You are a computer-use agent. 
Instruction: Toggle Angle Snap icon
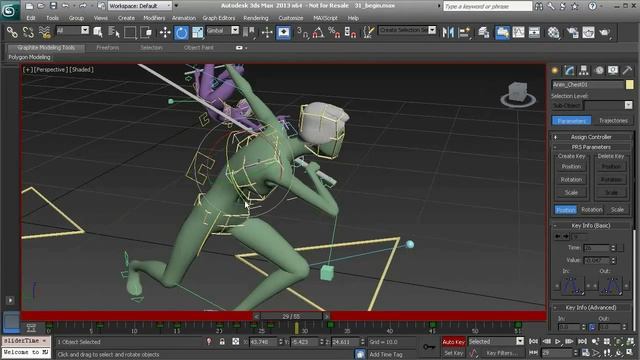coord(318,32)
